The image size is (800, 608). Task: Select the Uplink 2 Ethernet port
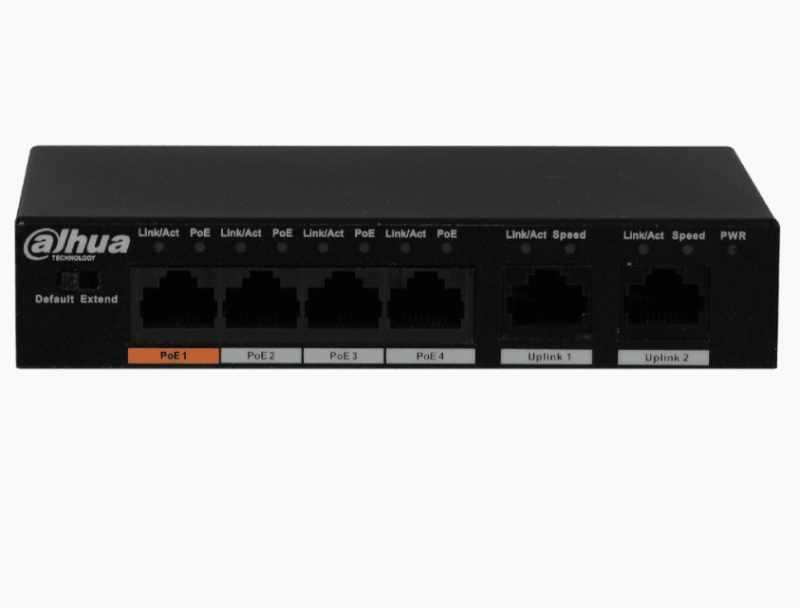point(664,301)
